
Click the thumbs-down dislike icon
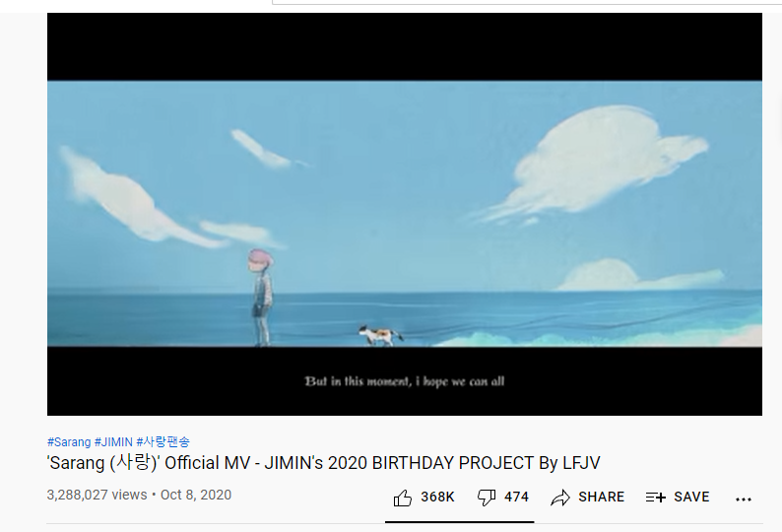(487, 498)
